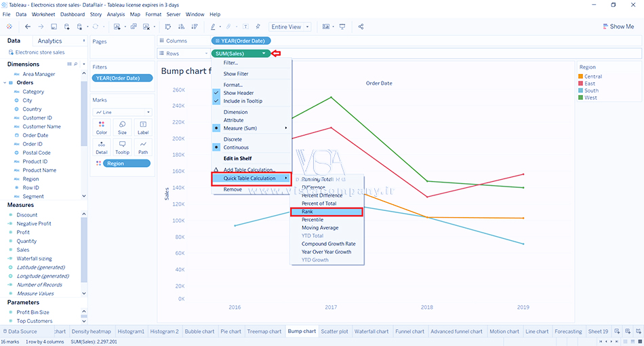Open the Tooltip marks card
The width and height of the screenshot is (644, 346).
[122, 147]
